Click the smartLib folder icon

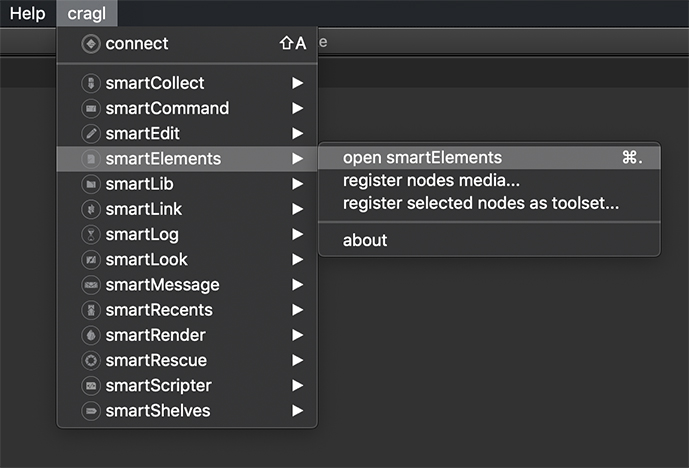91,184
